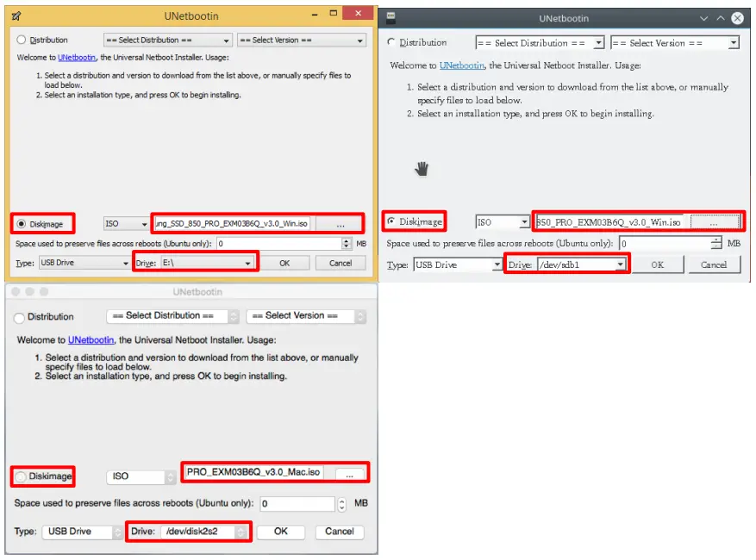The height and width of the screenshot is (560, 756).
Task: Maximize the Windows UNetbootin window
Action: tap(333, 13)
